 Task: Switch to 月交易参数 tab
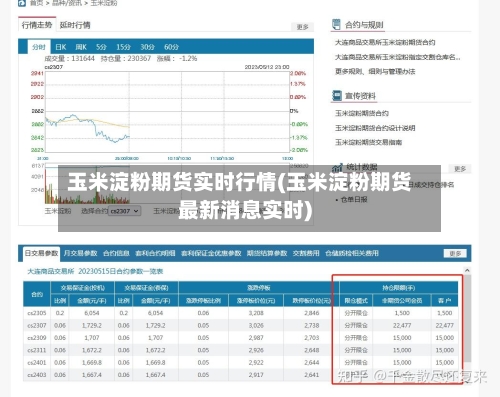point(80,253)
